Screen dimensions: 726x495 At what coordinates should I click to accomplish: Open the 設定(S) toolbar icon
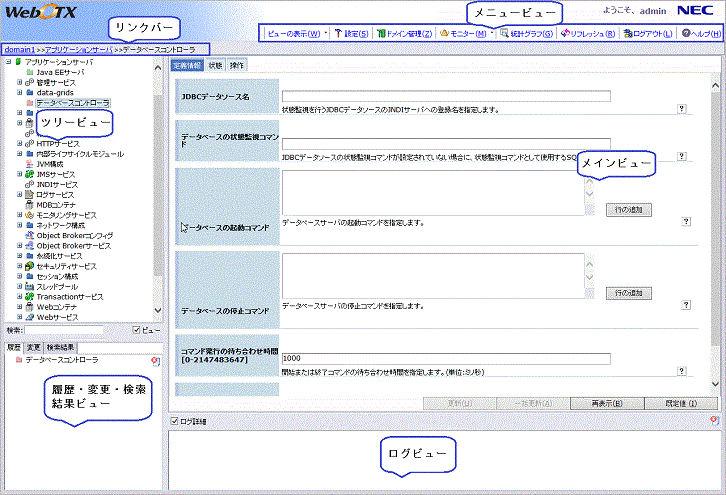[x=338, y=33]
